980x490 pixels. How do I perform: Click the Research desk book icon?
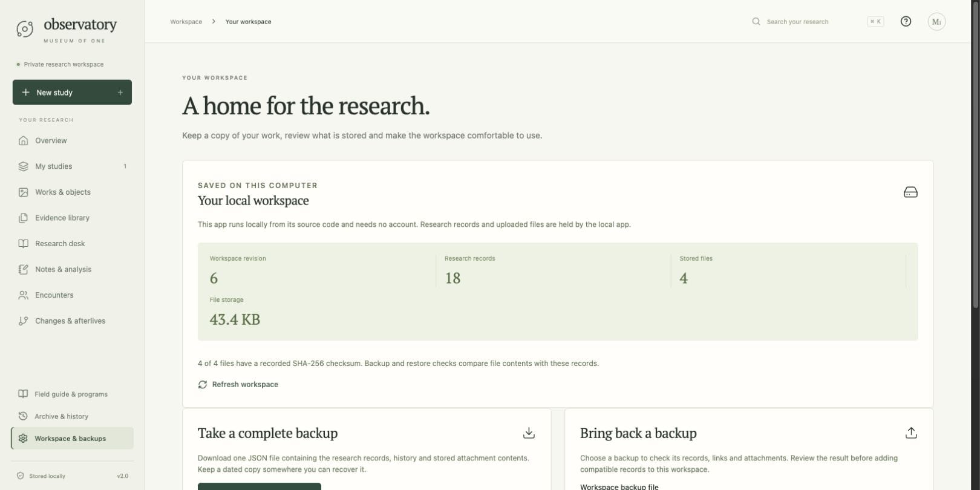23,244
